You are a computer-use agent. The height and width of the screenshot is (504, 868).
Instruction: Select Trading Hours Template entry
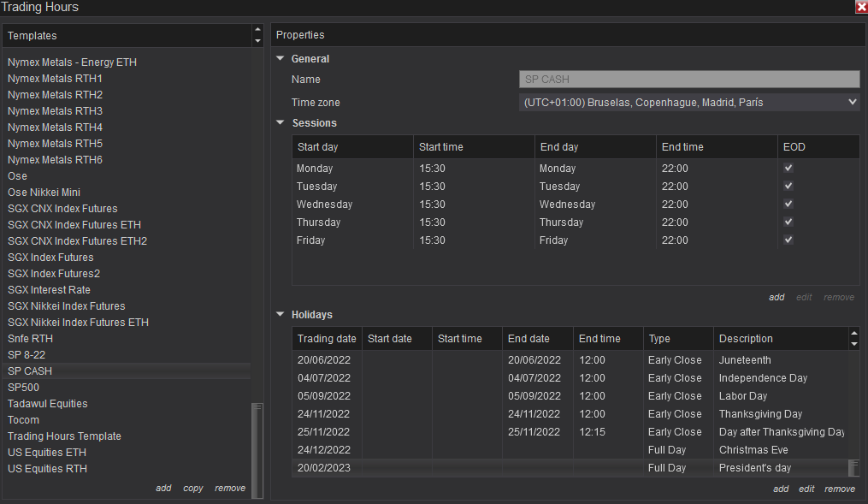64,436
